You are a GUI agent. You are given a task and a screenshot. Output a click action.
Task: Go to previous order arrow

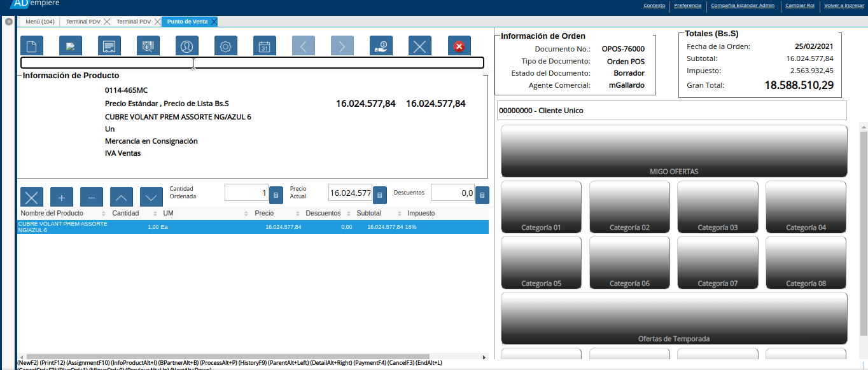tap(304, 46)
